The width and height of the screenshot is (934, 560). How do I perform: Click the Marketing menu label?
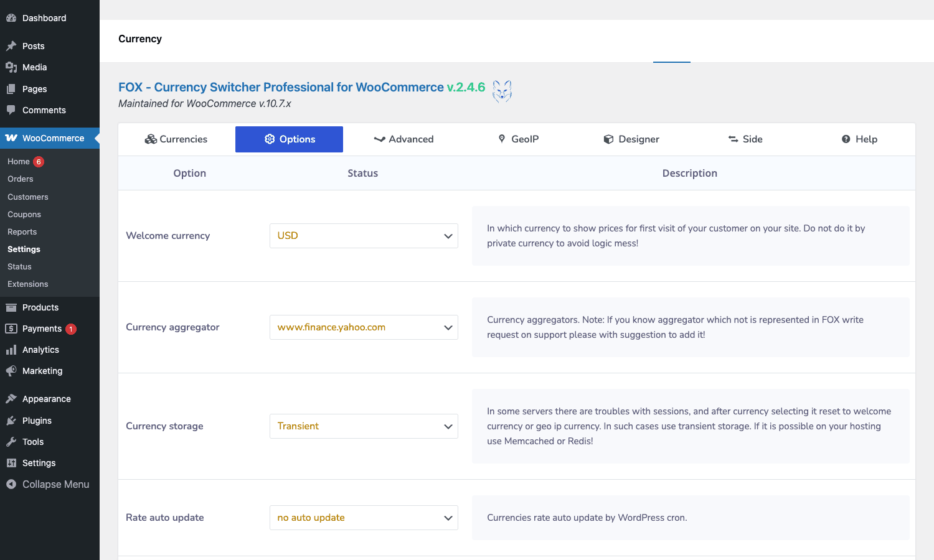42,371
